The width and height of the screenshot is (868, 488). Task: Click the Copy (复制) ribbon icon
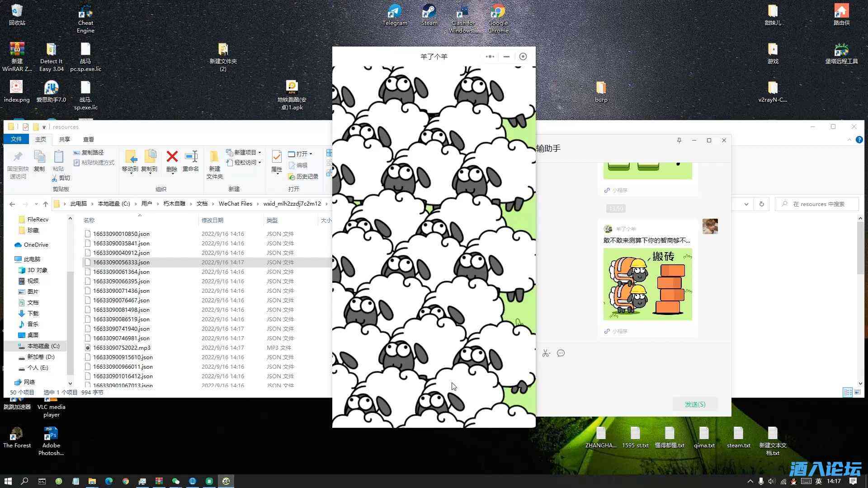[39, 161]
